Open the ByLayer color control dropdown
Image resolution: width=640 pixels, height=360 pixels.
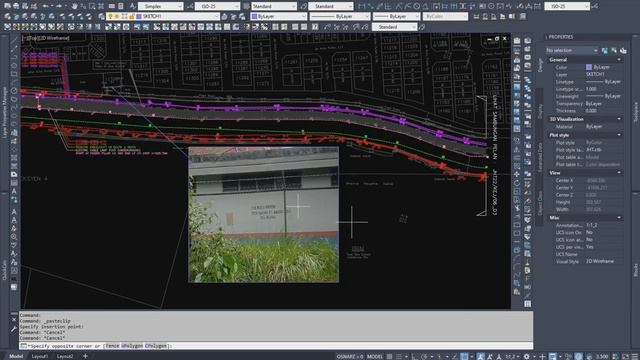278,16
